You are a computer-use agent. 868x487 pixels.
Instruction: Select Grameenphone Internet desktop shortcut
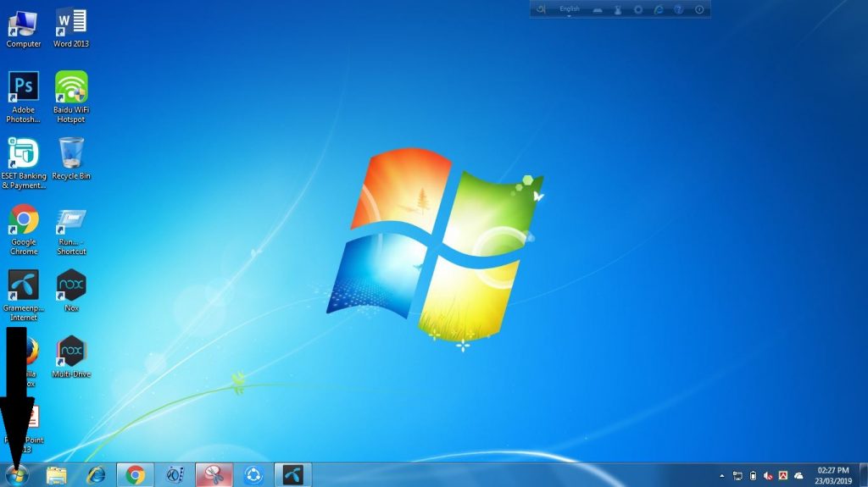23,296
